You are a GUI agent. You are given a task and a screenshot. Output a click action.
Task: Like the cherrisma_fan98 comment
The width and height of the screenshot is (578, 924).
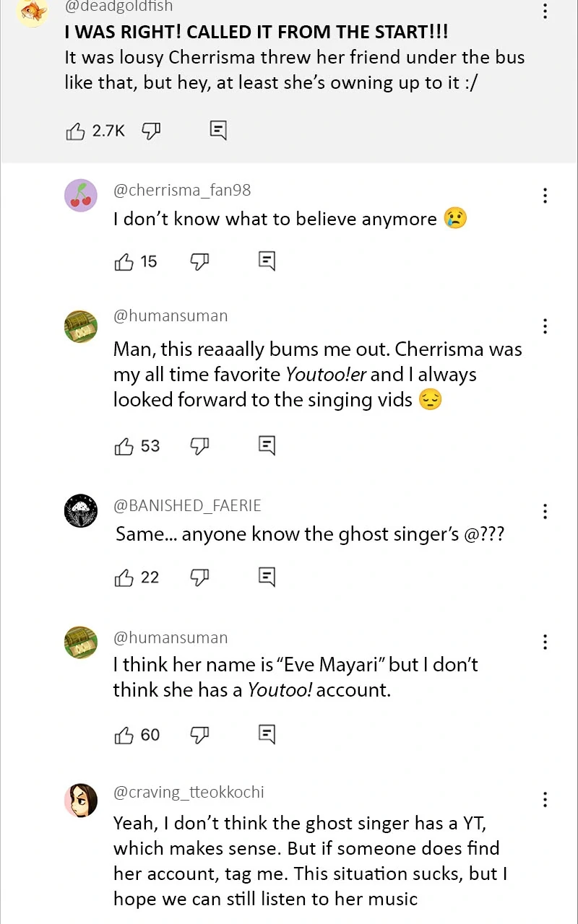click(x=124, y=261)
